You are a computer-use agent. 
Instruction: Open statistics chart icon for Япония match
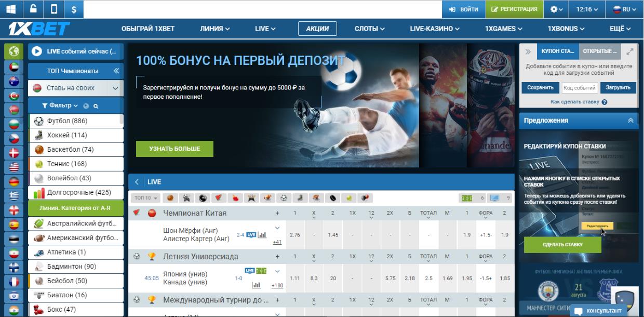point(256,285)
